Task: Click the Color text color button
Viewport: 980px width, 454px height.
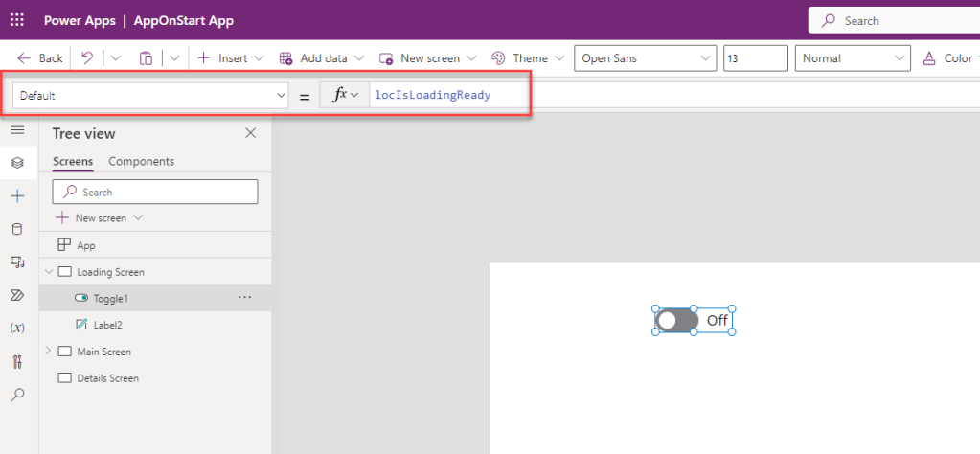Action: [x=948, y=58]
